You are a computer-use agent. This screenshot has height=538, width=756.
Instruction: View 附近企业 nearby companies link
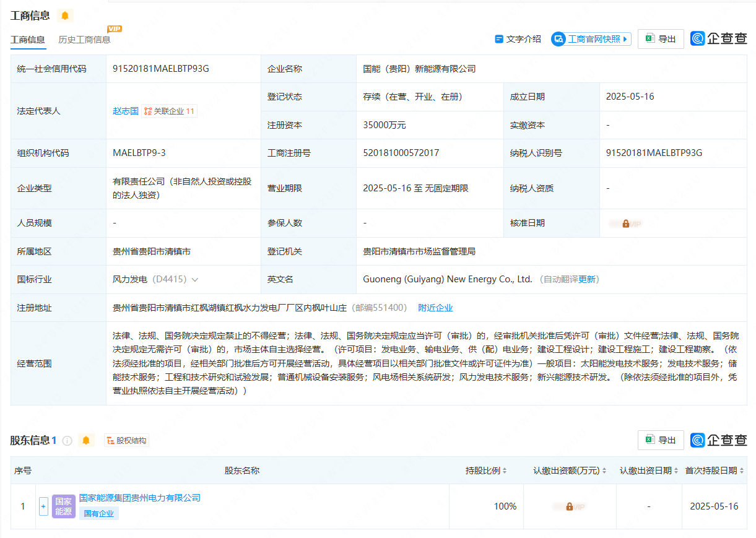[435, 308]
